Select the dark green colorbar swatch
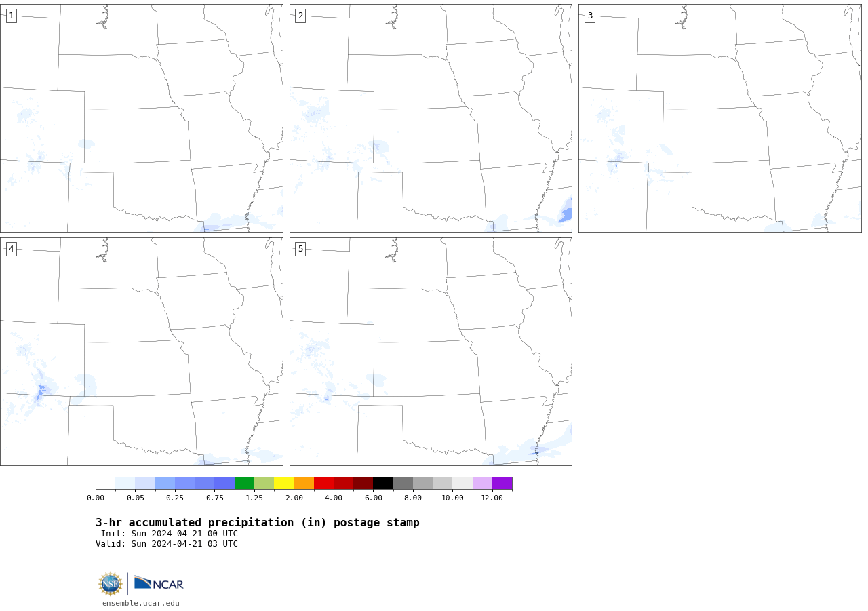The image size is (868, 611). (x=244, y=483)
